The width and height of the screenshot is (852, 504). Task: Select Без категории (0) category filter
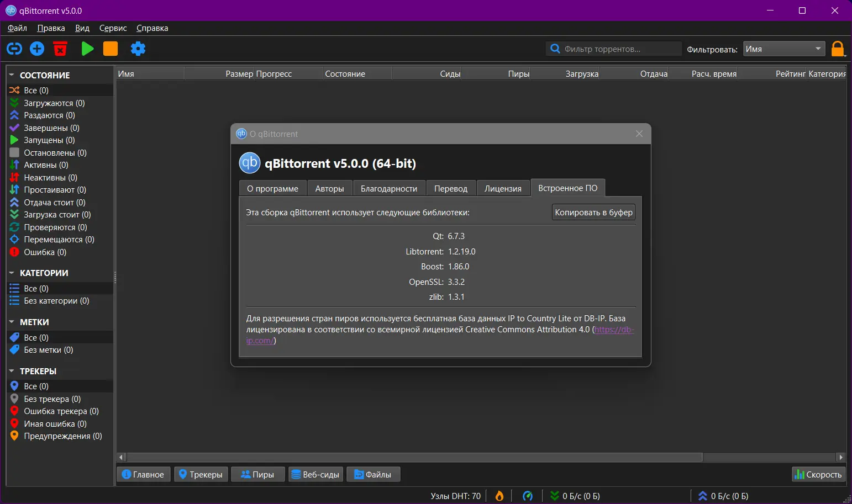pyautogui.click(x=60, y=300)
